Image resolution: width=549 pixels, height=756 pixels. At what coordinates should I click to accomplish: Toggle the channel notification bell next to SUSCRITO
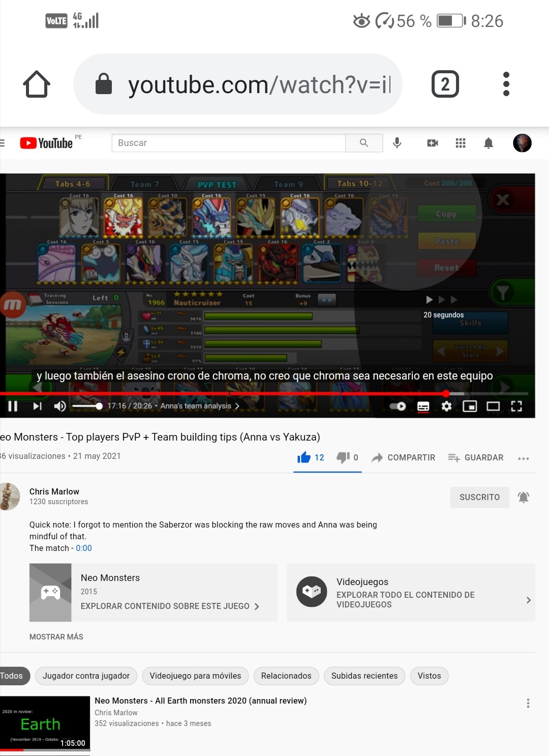pos(524,497)
